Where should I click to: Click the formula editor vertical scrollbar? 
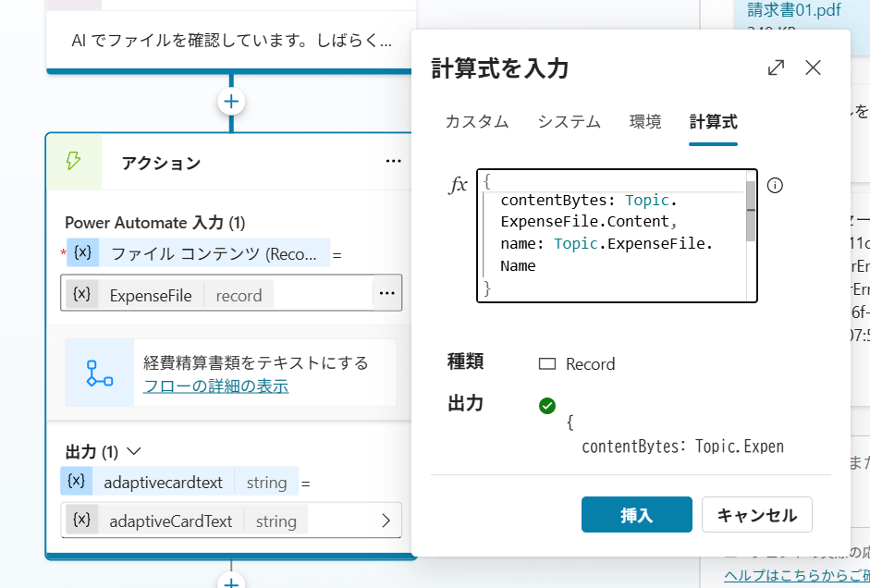[x=751, y=212]
